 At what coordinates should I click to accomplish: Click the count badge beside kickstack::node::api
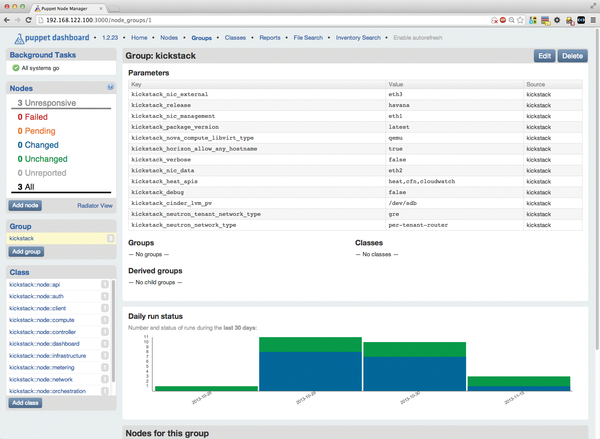pyautogui.click(x=104, y=284)
